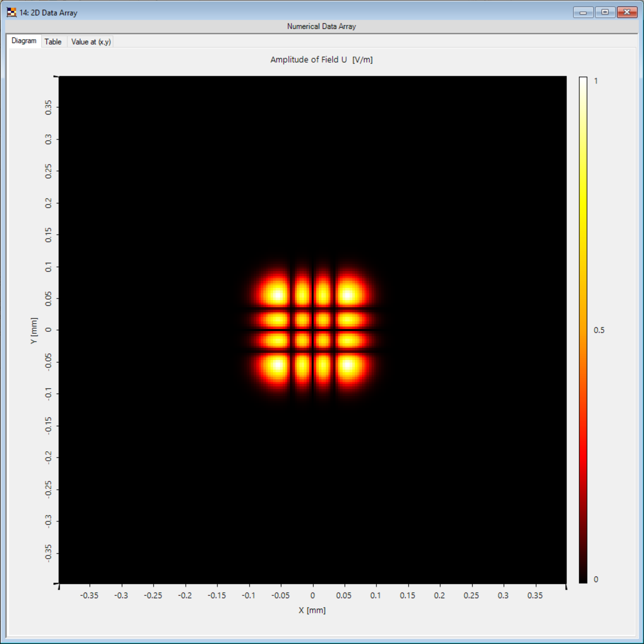Viewport: 644px width, 644px height.
Task: Minimize the 2D Data Array window
Action: (583, 12)
